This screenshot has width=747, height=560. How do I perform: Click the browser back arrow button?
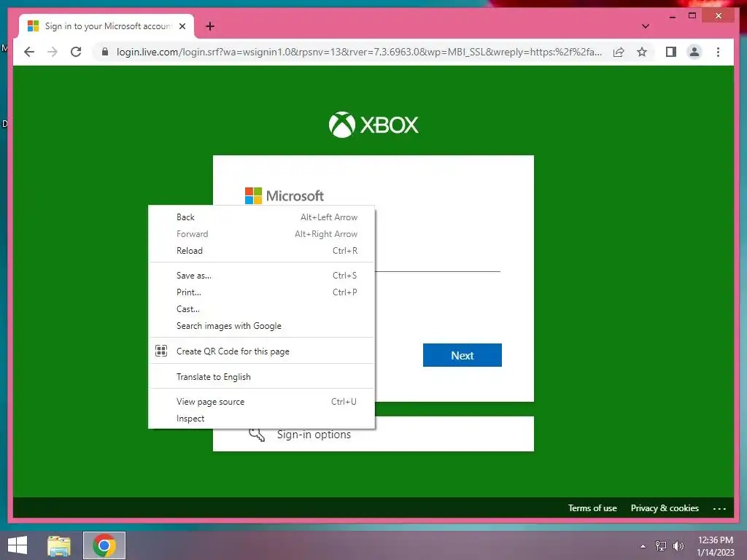click(x=29, y=52)
